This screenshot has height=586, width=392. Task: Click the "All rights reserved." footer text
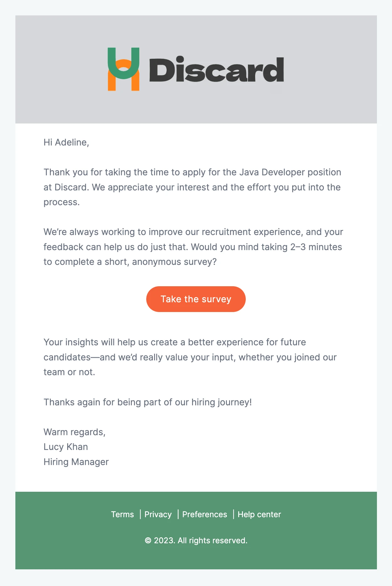[x=212, y=541]
